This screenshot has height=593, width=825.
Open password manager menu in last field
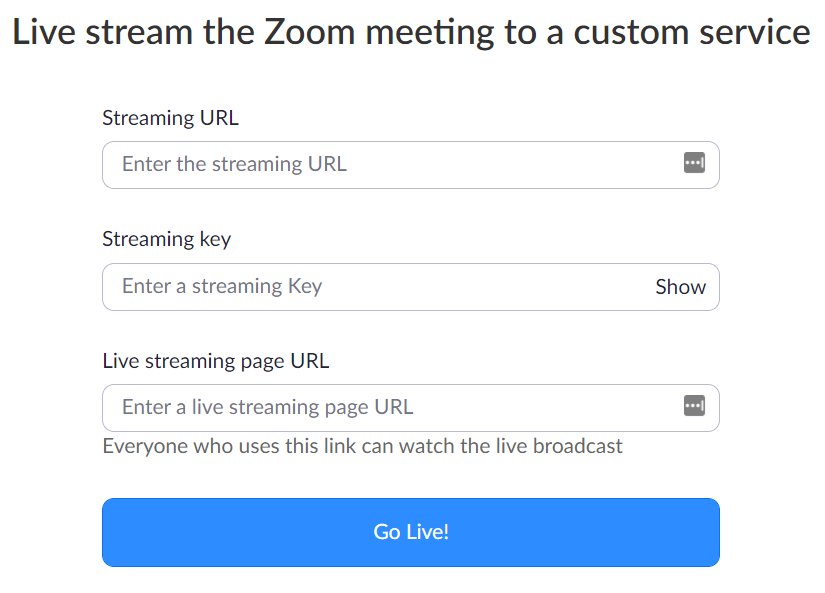click(x=694, y=406)
